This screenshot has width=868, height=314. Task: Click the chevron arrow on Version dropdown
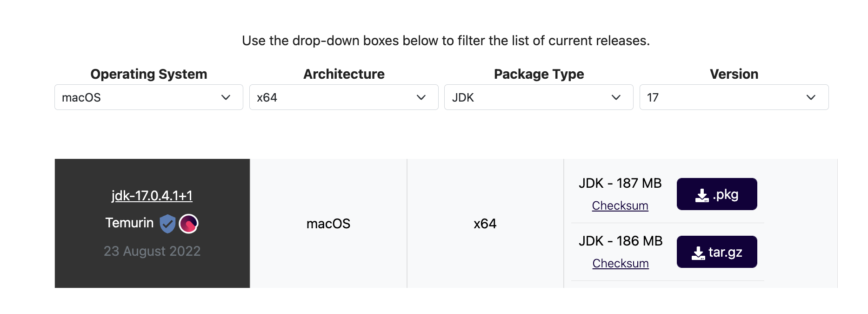811,97
